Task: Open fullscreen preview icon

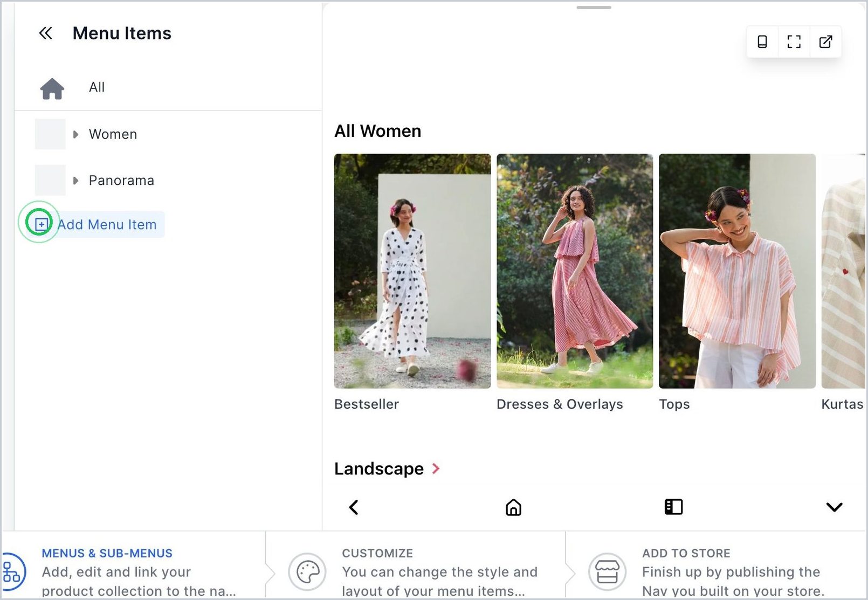Action: pos(794,42)
